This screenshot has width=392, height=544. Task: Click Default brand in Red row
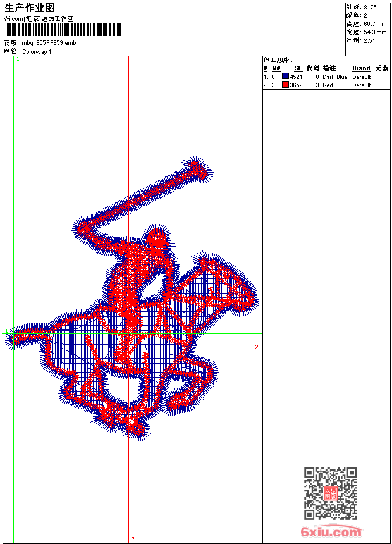click(x=362, y=85)
